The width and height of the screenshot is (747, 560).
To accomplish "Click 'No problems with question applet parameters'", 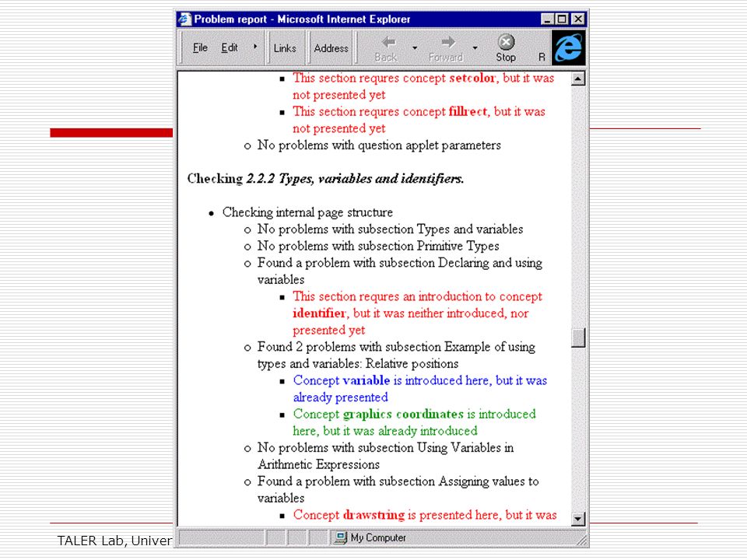I will point(379,145).
